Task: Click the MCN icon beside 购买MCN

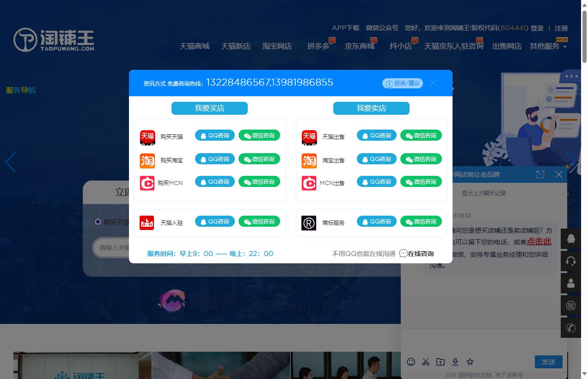Action: [147, 182]
